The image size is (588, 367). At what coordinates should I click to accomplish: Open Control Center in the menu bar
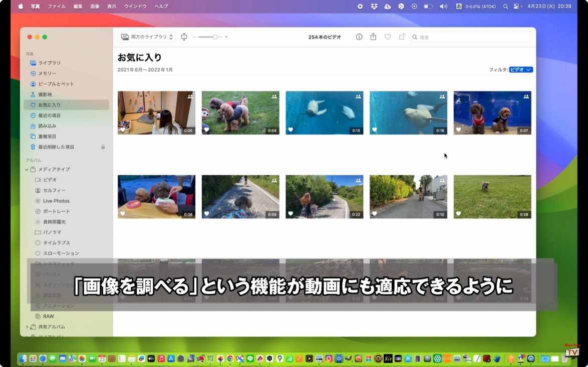(517, 7)
